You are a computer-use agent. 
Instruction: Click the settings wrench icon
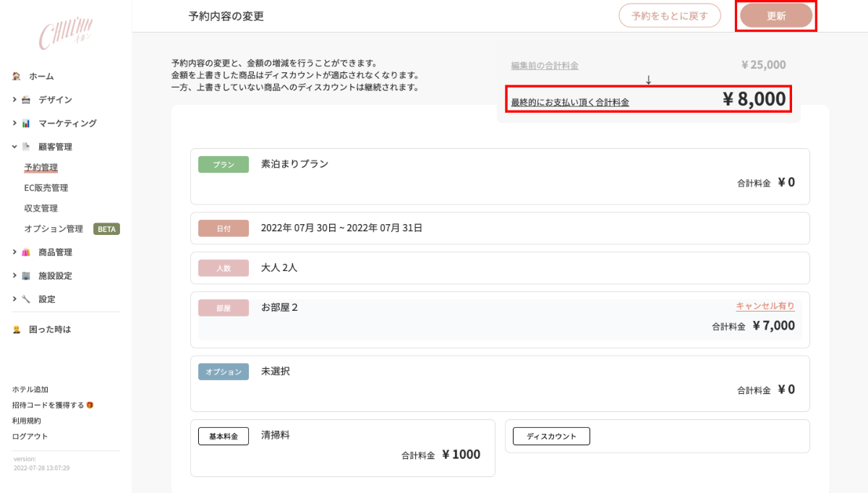point(26,299)
